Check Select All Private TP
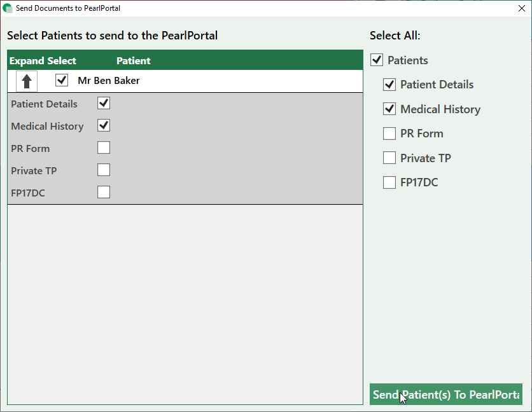This screenshot has width=532, height=412. point(389,158)
